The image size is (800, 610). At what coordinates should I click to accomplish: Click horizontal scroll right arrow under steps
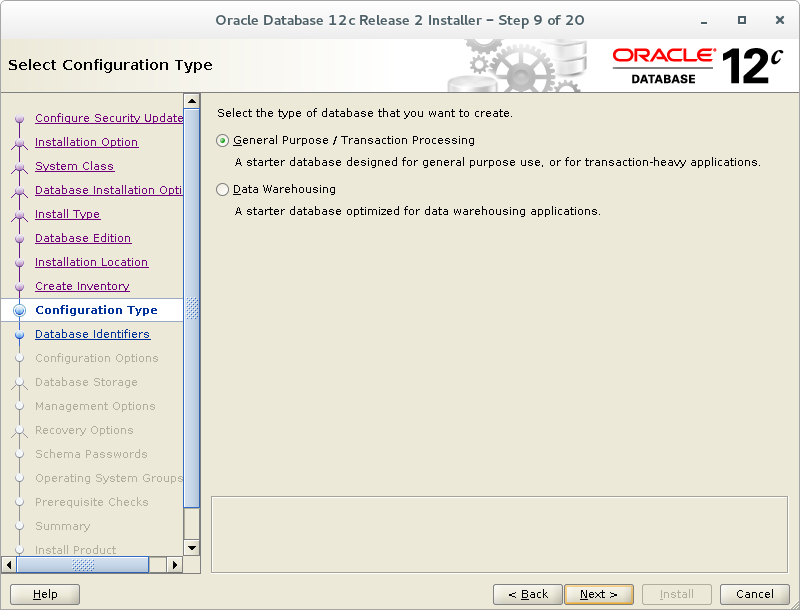click(174, 565)
